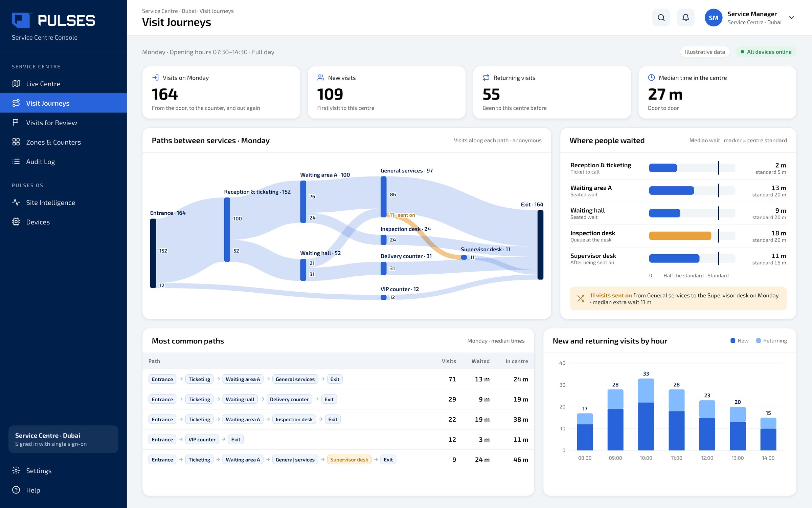Click the Exit node in the Sankey diagram
This screenshot has height=508, width=812.
(x=540, y=245)
